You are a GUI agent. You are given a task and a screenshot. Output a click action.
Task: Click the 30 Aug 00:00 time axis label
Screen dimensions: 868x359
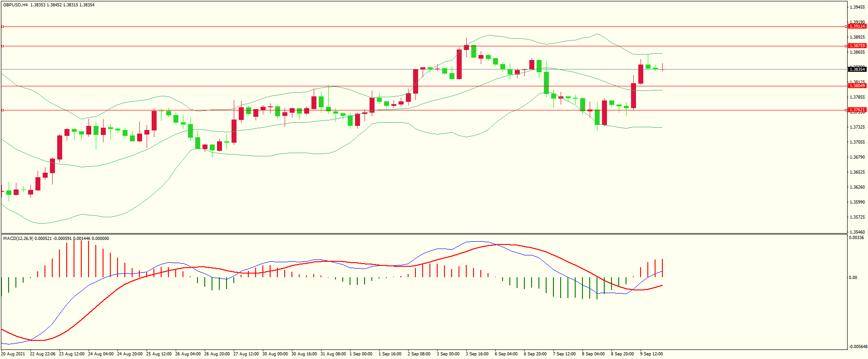[275, 354]
